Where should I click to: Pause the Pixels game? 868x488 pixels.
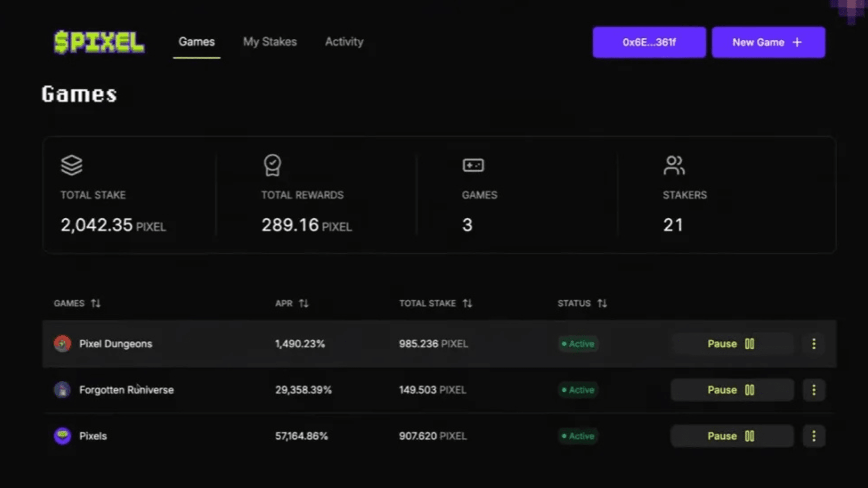[x=731, y=436]
